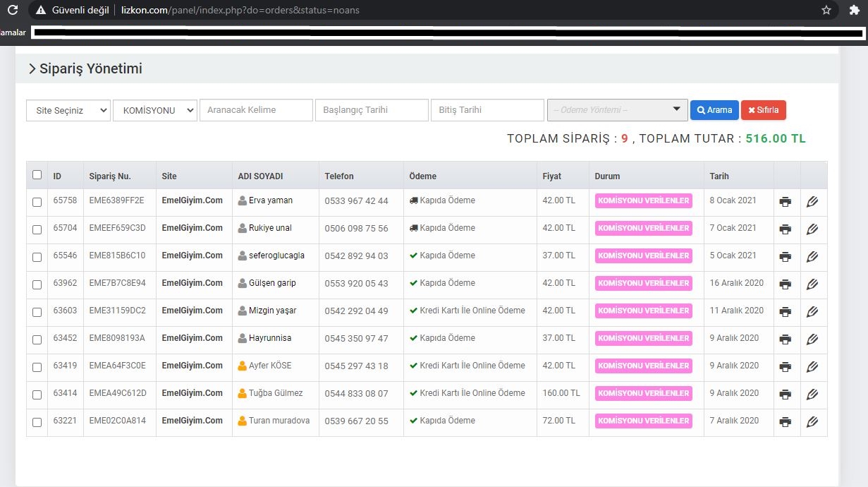Edit order 63414 with pencil icon
This screenshot has height=487, width=868.
pos(812,395)
